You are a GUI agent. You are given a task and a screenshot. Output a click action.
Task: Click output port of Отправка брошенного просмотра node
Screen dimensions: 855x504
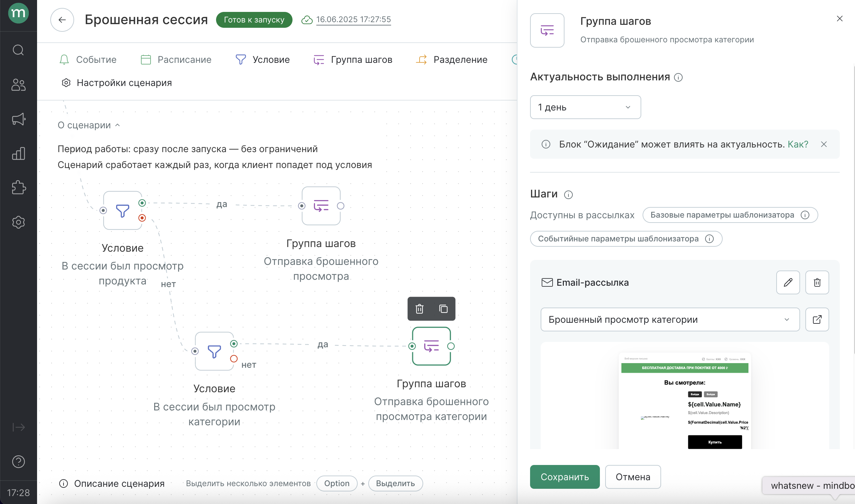[x=340, y=206]
